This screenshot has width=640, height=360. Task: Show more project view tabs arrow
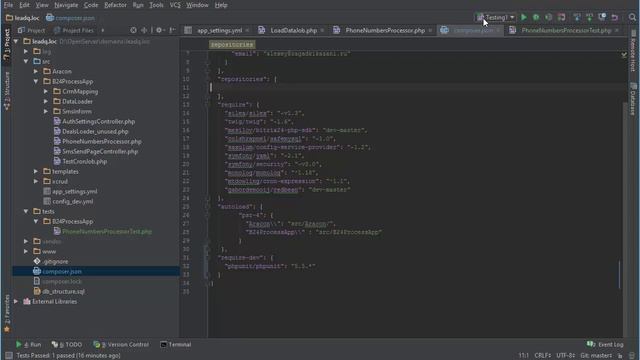point(102,30)
